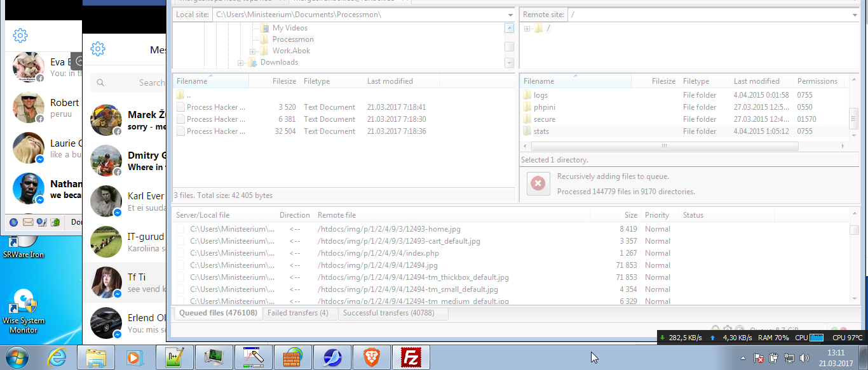Switch to Queued files tab
Viewport: 868px width, 370px height.
point(218,313)
